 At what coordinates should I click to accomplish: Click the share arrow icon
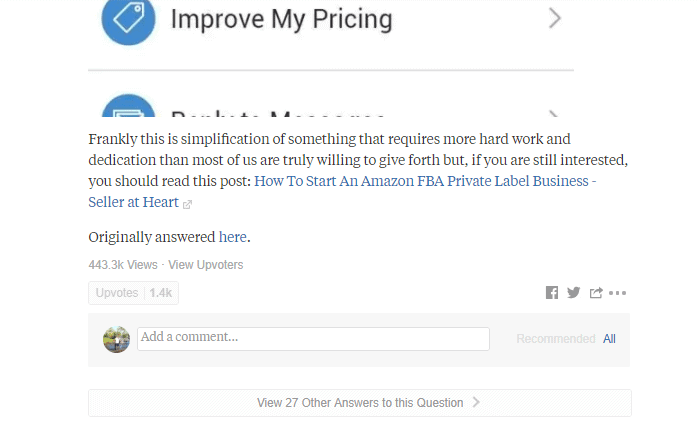[596, 292]
